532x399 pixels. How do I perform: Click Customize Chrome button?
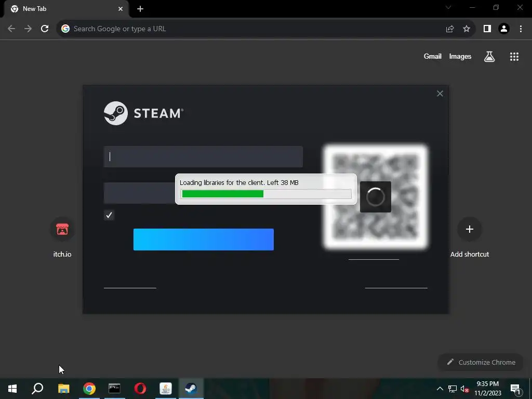tap(481, 362)
